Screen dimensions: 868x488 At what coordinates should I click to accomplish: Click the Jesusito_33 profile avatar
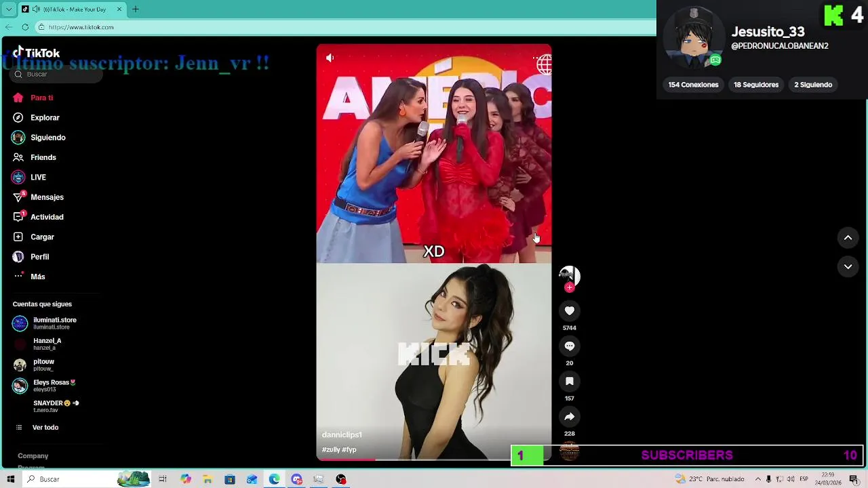point(693,39)
